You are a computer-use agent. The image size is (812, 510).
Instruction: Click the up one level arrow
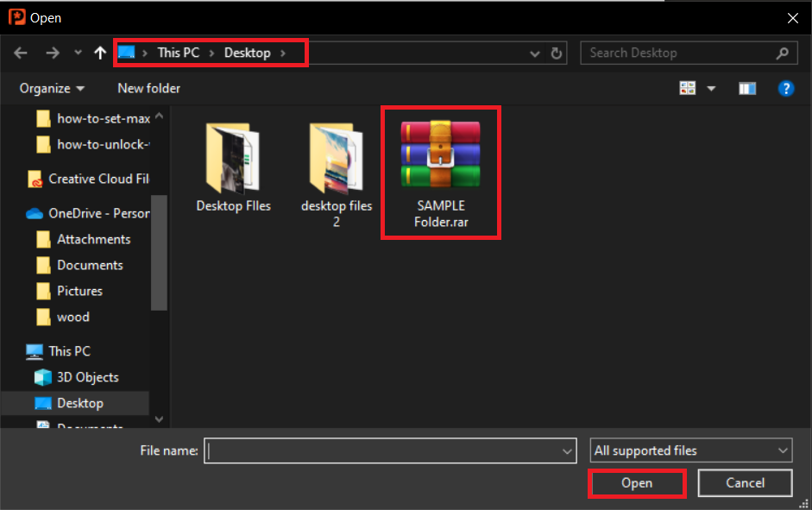(x=99, y=53)
